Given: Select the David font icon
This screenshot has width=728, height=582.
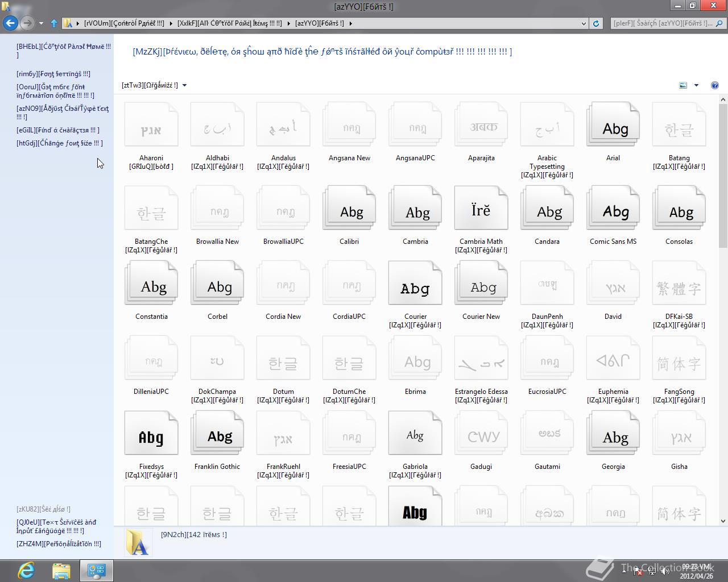Looking at the screenshot, I should click(613, 284).
